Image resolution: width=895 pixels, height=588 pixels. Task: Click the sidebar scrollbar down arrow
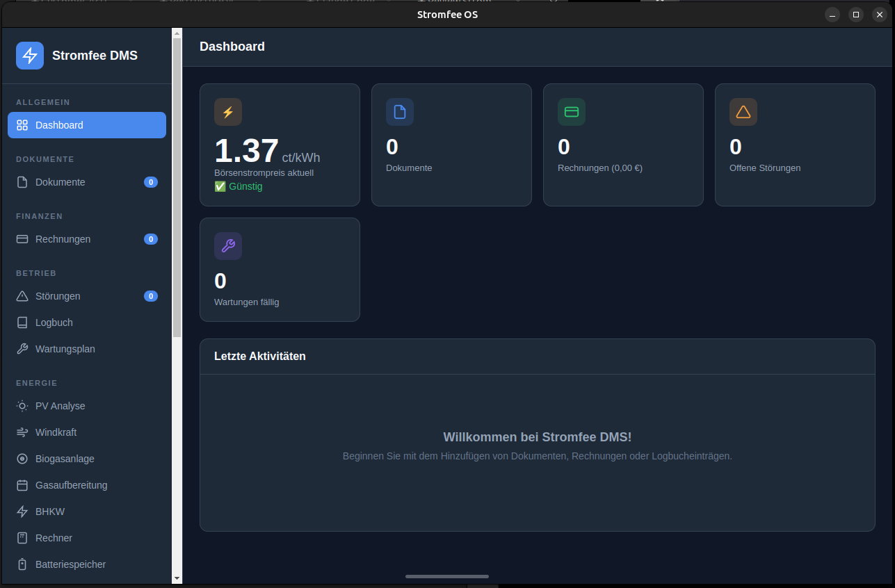[177, 579]
